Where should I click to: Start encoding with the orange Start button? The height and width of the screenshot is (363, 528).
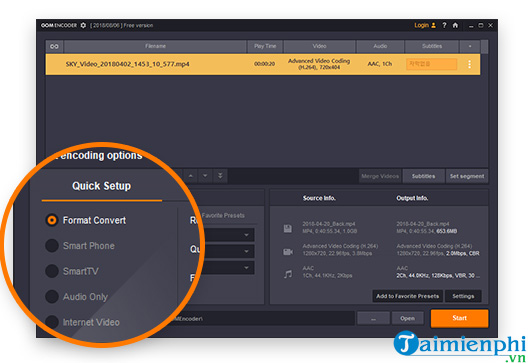click(x=459, y=318)
